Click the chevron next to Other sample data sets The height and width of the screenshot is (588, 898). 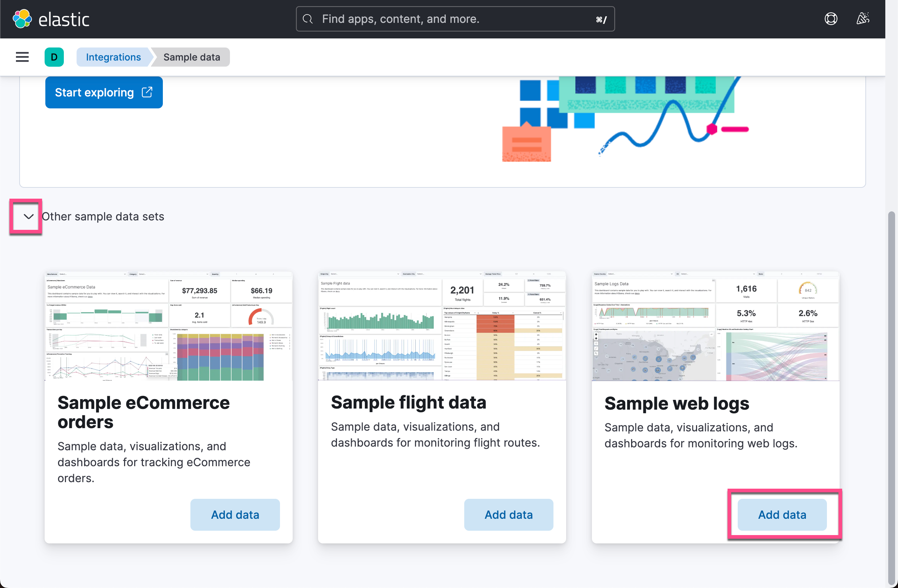(26, 216)
